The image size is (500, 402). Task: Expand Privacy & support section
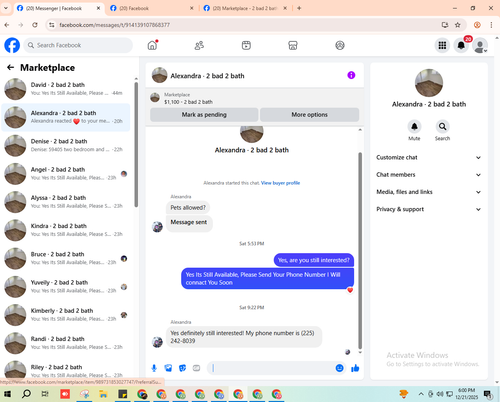(x=429, y=209)
